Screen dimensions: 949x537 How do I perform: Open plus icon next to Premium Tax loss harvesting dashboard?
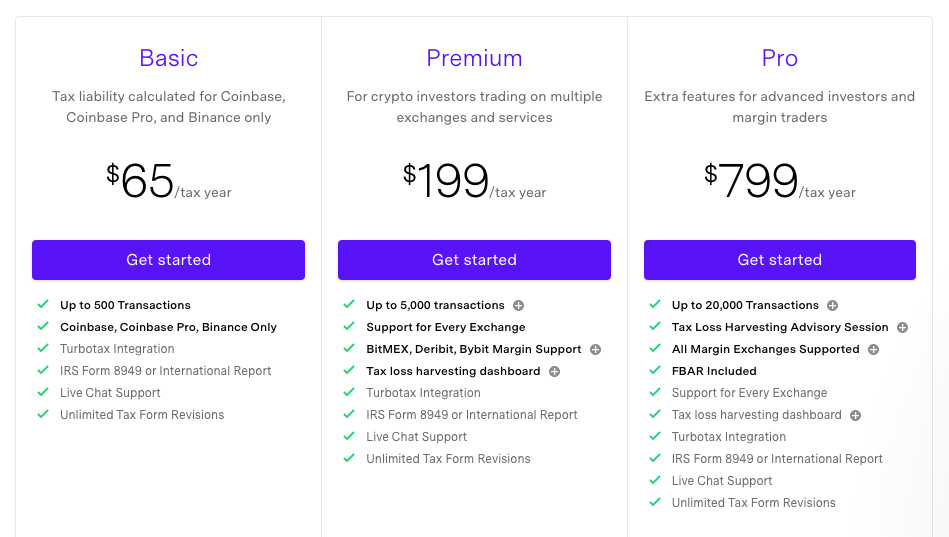[x=554, y=372]
